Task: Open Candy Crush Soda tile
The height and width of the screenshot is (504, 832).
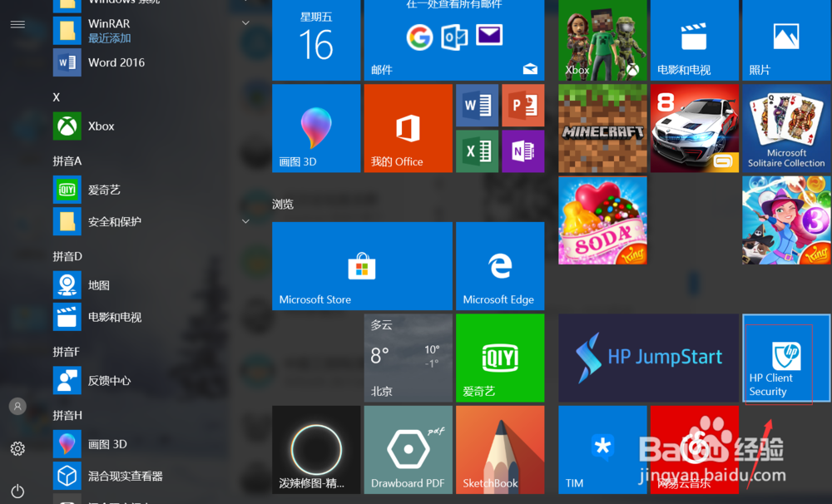Action: (602, 220)
